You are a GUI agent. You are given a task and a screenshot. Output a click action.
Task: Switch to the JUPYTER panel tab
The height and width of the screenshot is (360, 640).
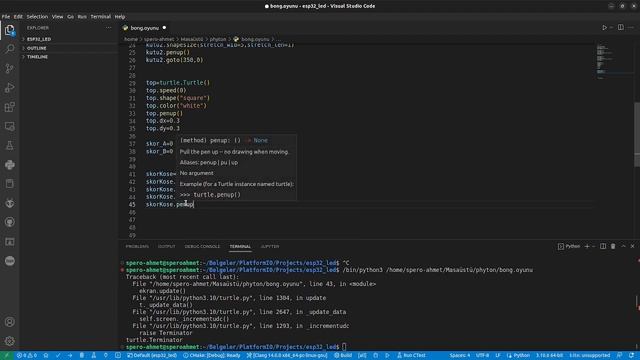click(x=270, y=247)
